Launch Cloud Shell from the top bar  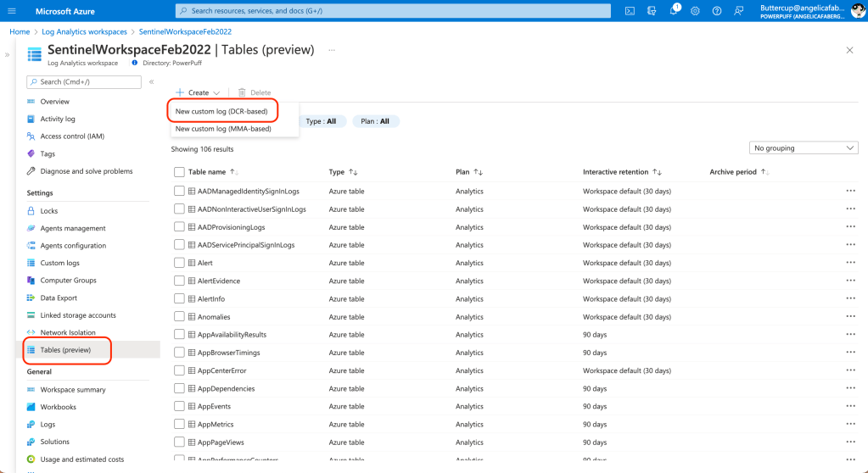630,11
